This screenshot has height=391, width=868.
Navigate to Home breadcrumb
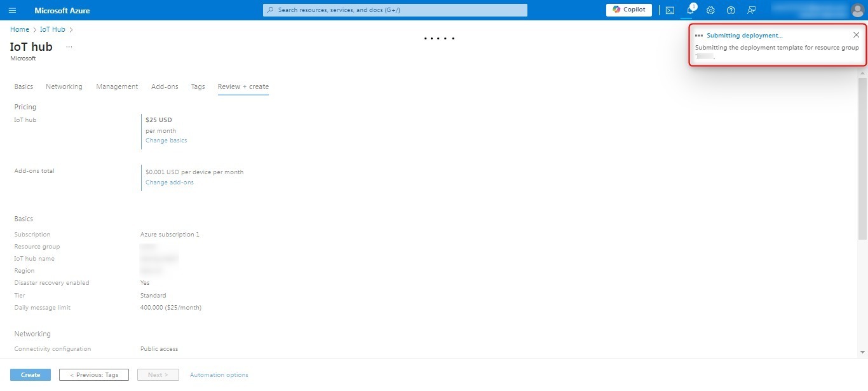[20, 29]
